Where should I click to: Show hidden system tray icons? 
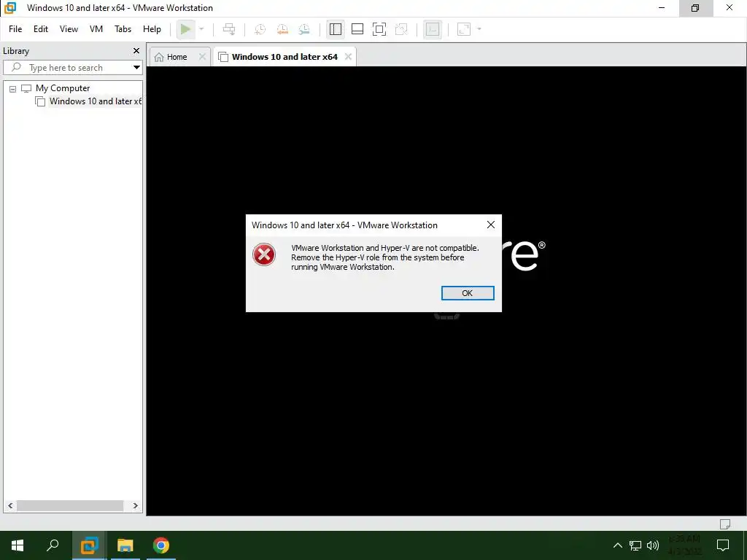(617, 545)
